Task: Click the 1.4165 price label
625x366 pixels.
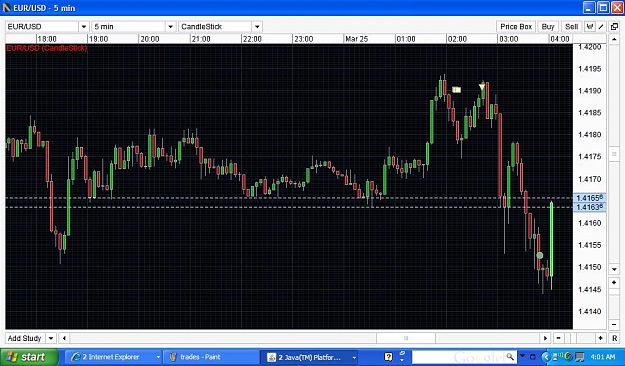Action: (x=590, y=198)
